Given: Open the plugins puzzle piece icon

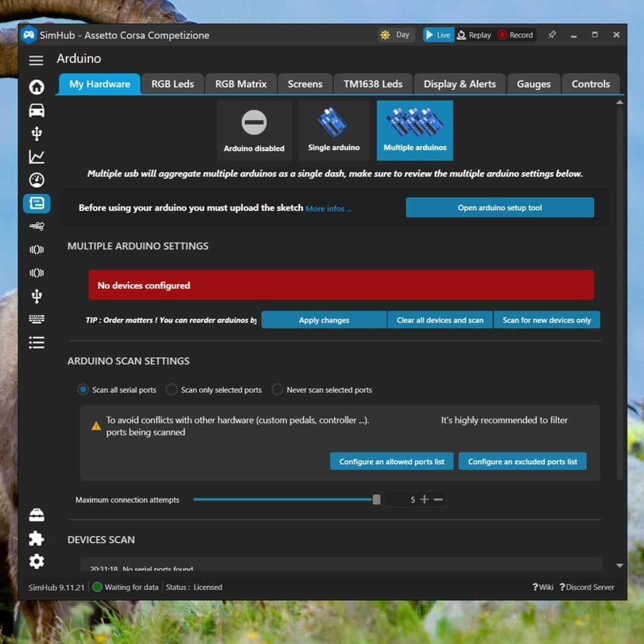Looking at the screenshot, I should pos(36,538).
